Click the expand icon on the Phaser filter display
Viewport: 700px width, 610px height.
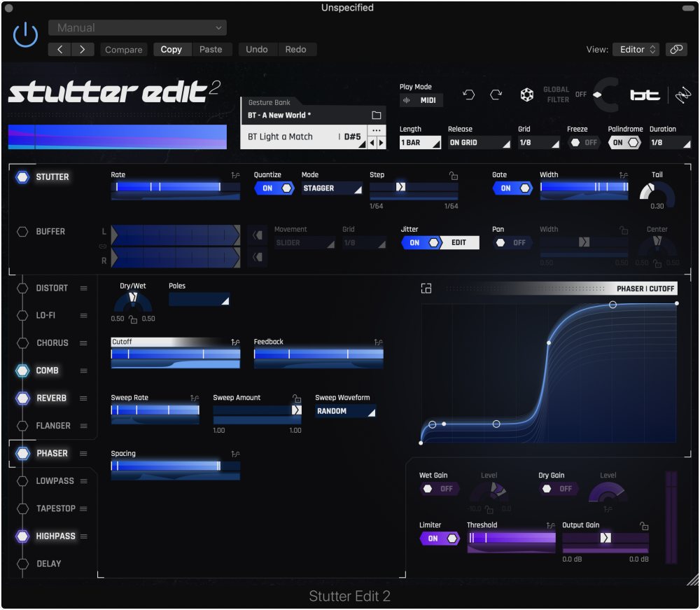(426, 288)
